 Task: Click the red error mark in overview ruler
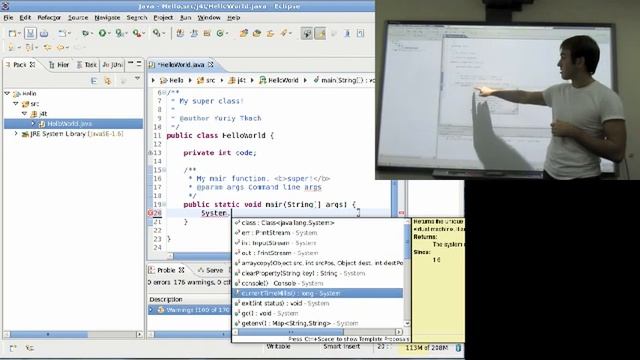(x=401, y=213)
